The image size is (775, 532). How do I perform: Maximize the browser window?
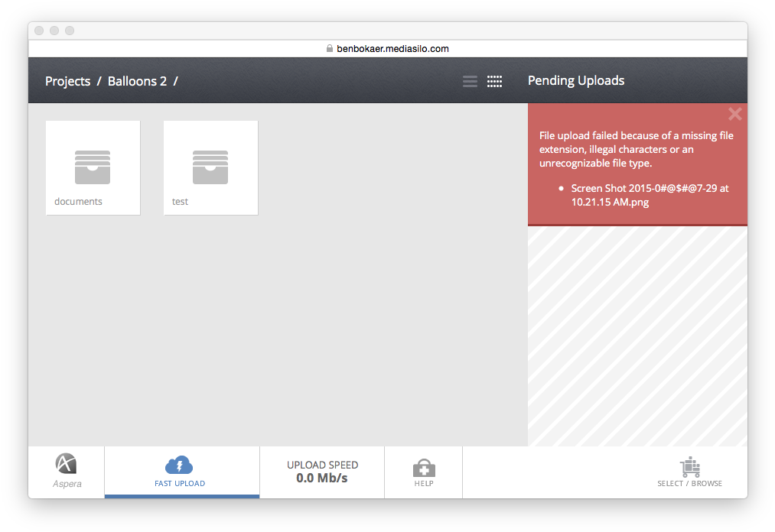tap(70, 31)
